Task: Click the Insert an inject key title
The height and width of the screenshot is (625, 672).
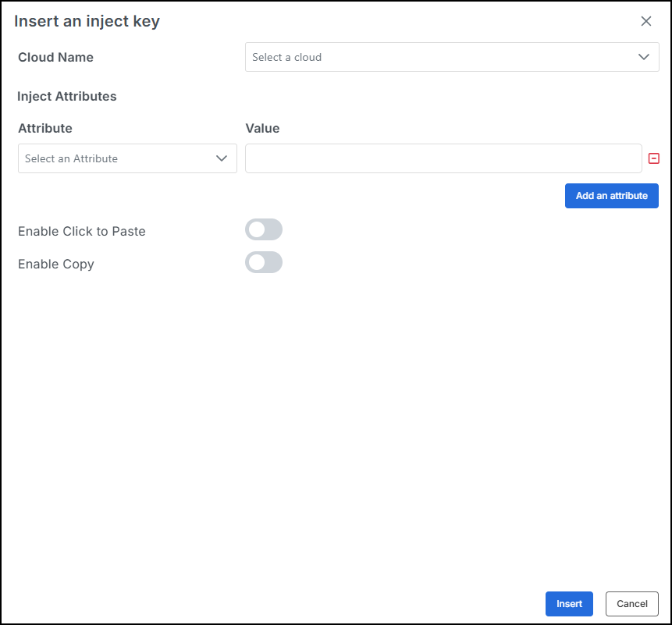Action: (87, 21)
